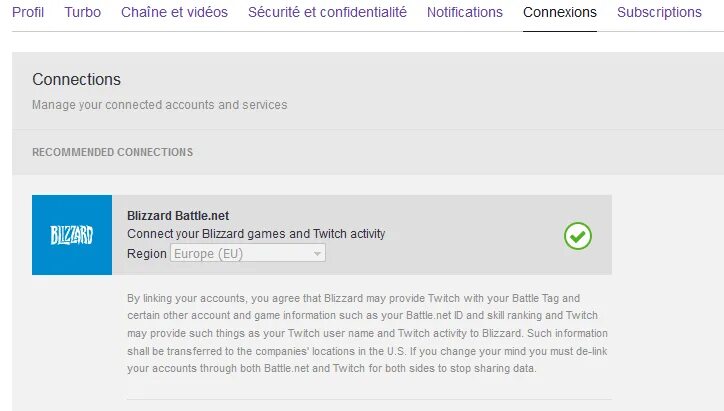
Task: Click the Recommended Connections section header
Action: click(x=112, y=152)
